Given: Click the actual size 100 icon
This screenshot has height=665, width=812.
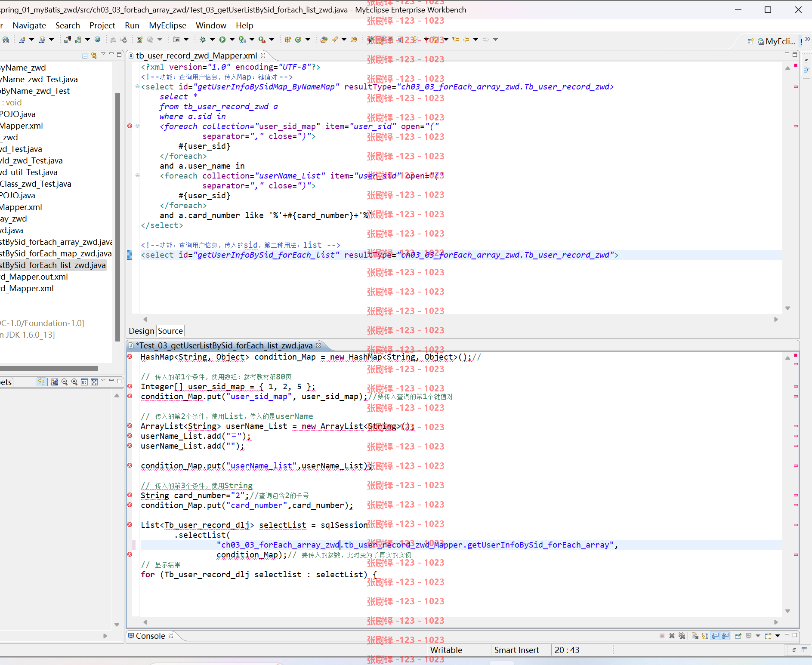Looking at the screenshot, I should point(84,382).
